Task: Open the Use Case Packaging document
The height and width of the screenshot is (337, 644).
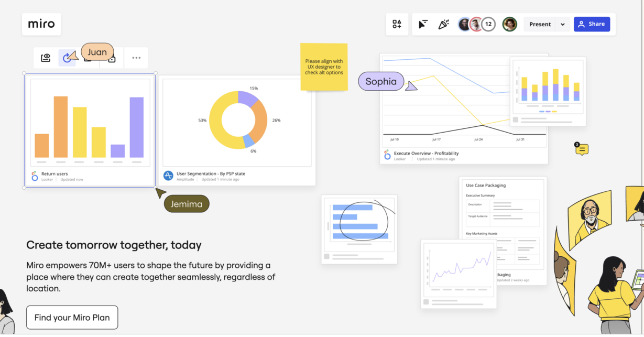Action: point(502,210)
